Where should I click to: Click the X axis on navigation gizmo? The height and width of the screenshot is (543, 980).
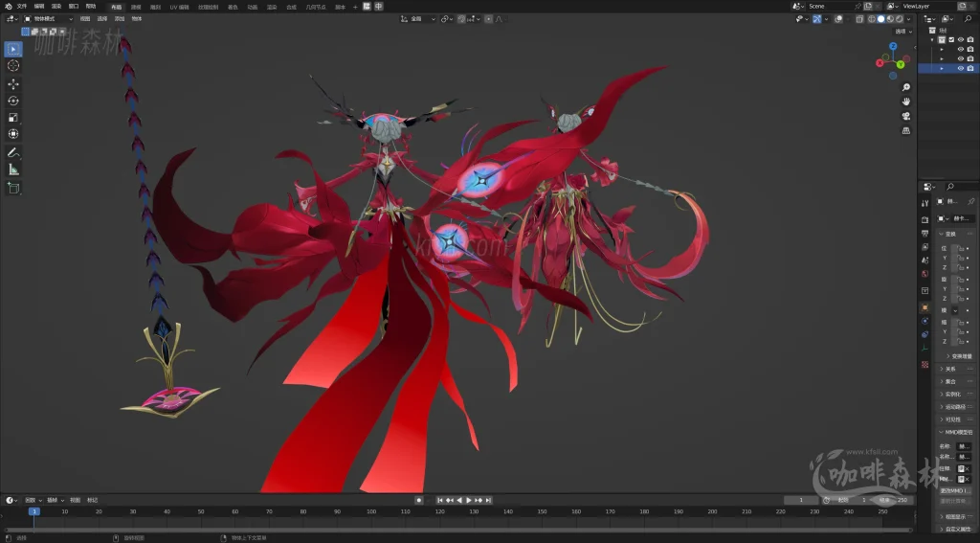coord(880,62)
